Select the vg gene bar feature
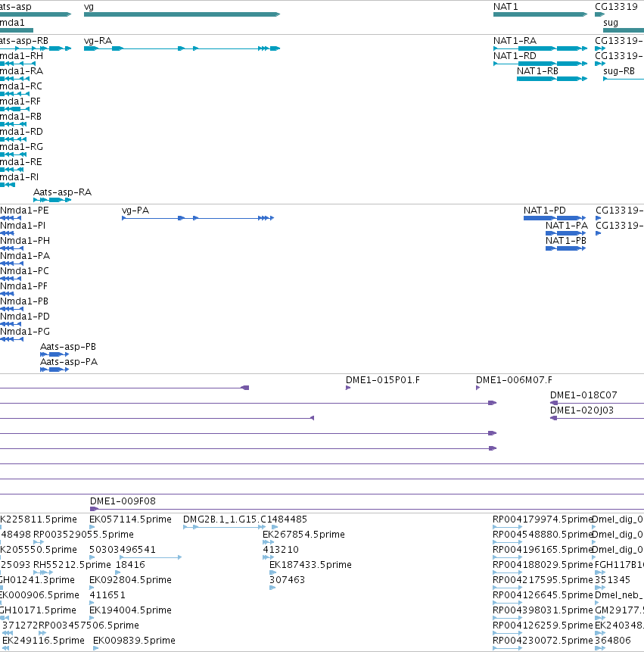644x652 pixels. [182, 14]
